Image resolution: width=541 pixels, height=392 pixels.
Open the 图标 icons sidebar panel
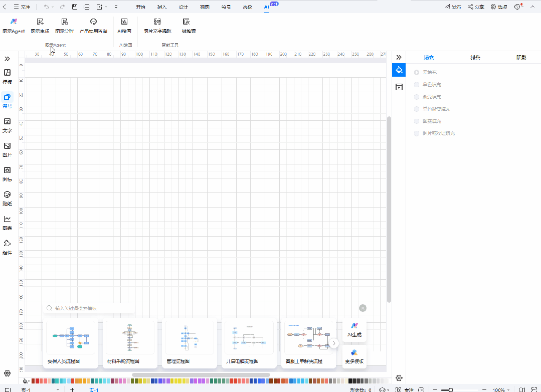click(7, 174)
